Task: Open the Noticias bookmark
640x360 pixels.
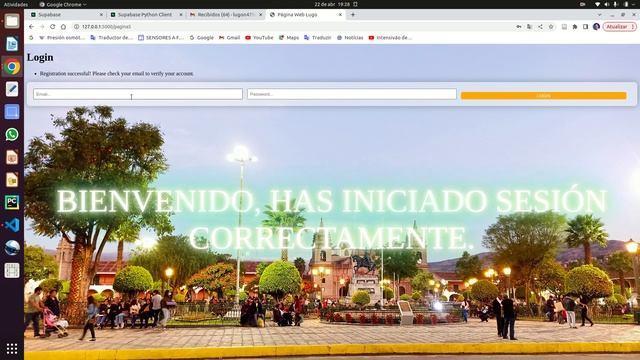Action: 350,38
